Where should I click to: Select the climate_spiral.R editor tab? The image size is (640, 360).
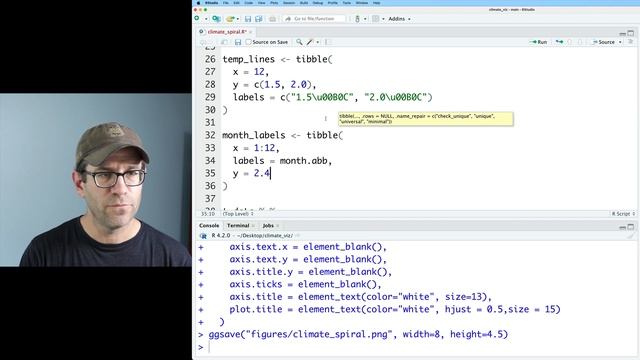(227, 32)
